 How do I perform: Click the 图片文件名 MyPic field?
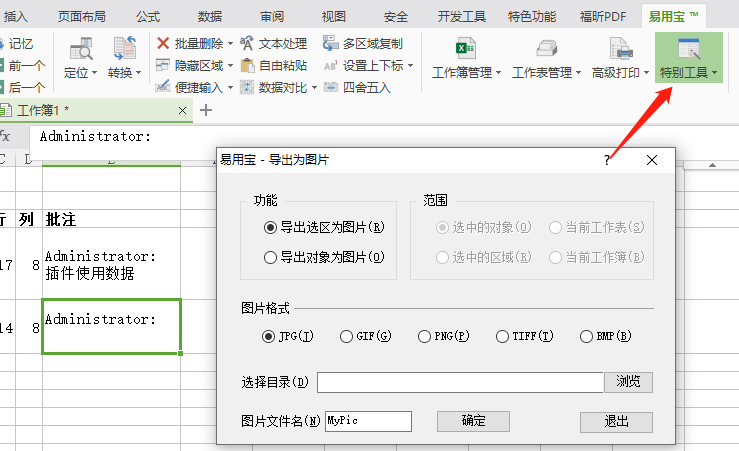[368, 421]
